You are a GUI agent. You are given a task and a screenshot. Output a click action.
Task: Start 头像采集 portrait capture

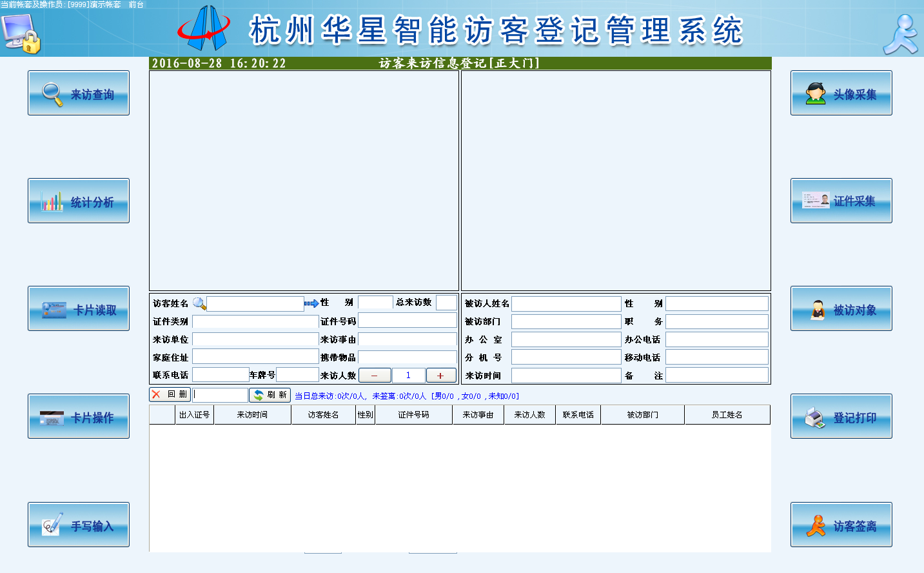pos(841,93)
